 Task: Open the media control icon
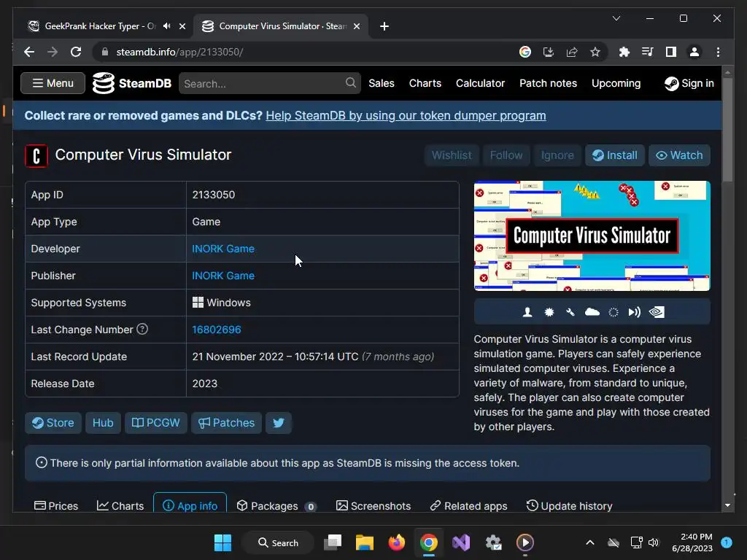(648, 52)
